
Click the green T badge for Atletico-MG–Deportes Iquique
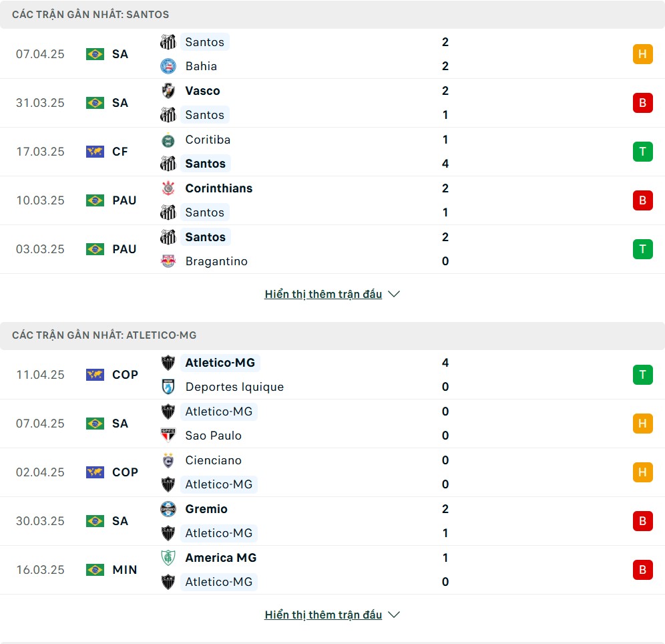[x=642, y=375]
